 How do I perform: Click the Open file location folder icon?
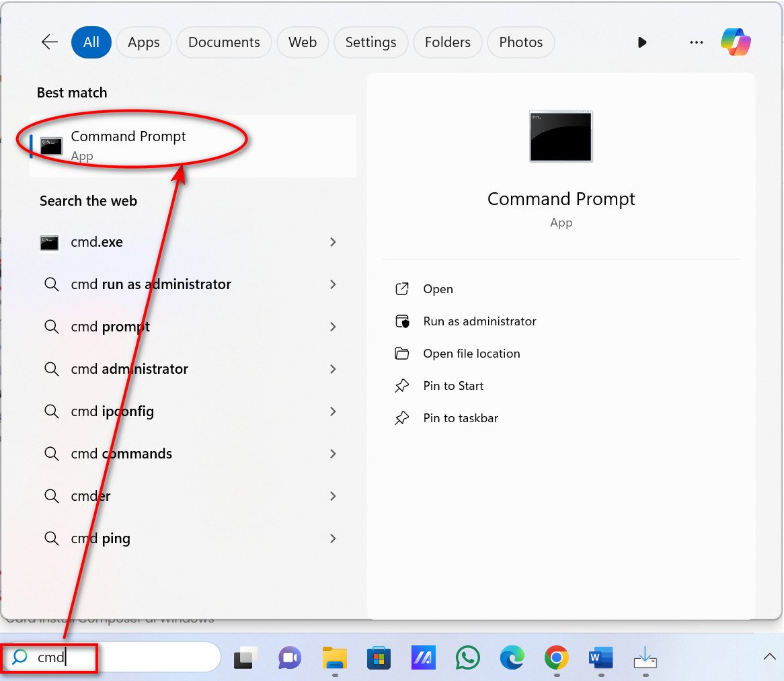(402, 354)
